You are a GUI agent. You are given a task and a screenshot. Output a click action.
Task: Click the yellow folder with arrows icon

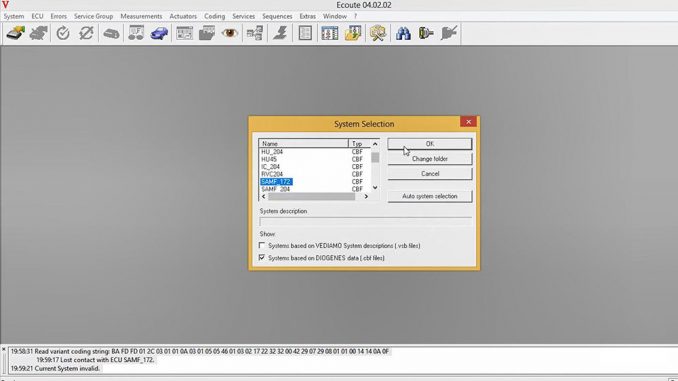pyautogui.click(x=353, y=33)
